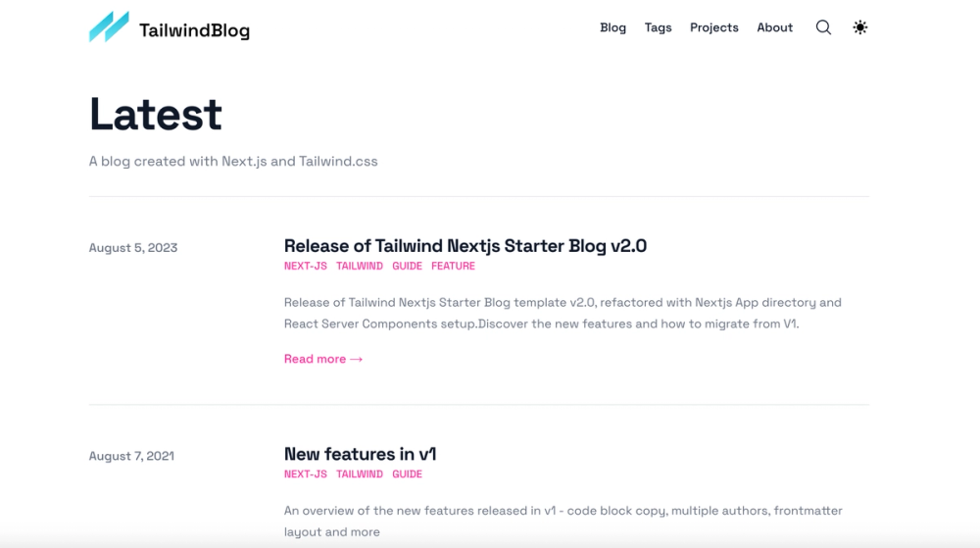The width and height of the screenshot is (980, 548).
Task: Click GUIDE tag under v1 post
Action: point(407,474)
